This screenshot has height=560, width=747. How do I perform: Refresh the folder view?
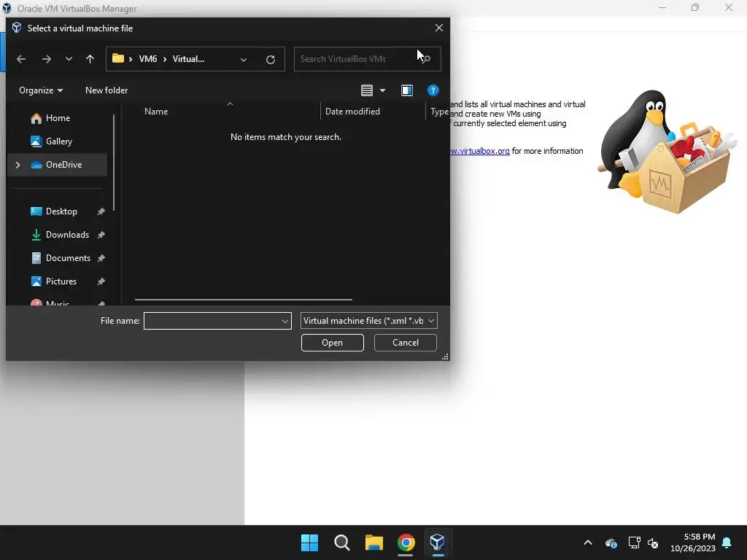[x=270, y=60]
